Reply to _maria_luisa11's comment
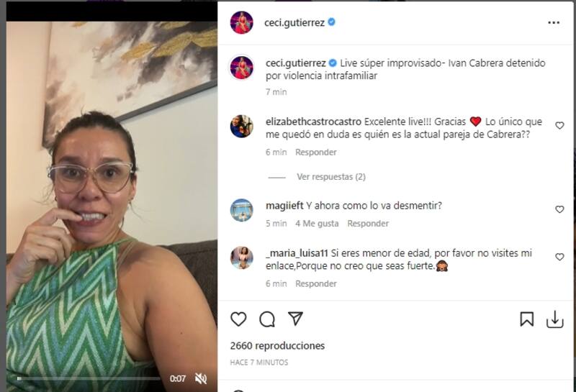Viewport: 576px width, 392px height. (x=316, y=283)
